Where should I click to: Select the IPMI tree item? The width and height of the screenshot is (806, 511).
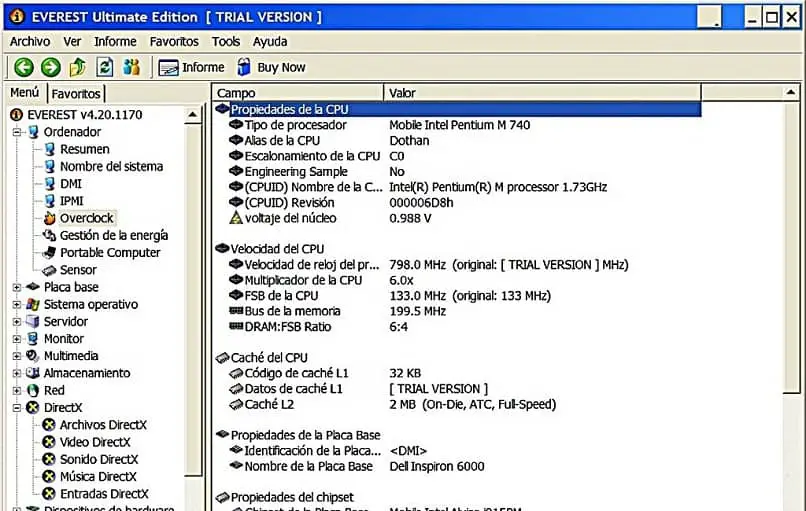click(x=71, y=201)
